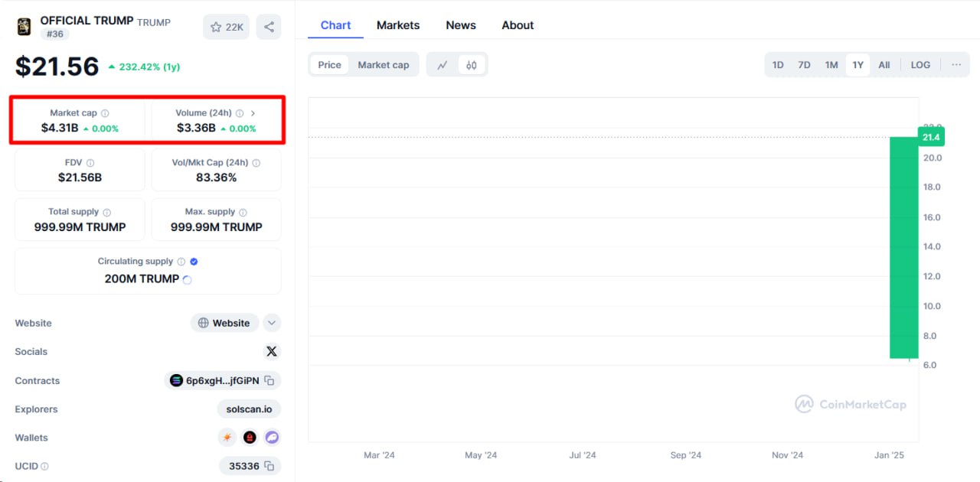Set chart range to 7D
The height and width of the screenshot is (482, 980).
tap(804, 65)
